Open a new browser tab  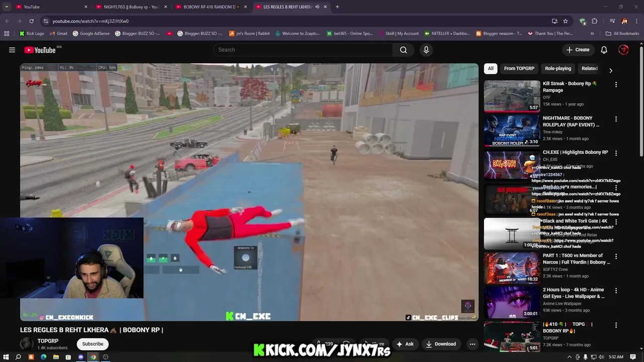[x=337, y=7]
